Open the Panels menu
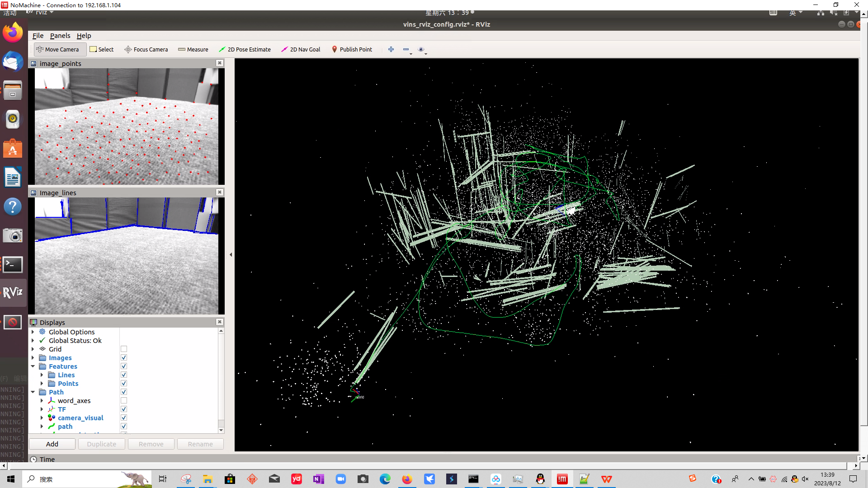 pos(60,36)
